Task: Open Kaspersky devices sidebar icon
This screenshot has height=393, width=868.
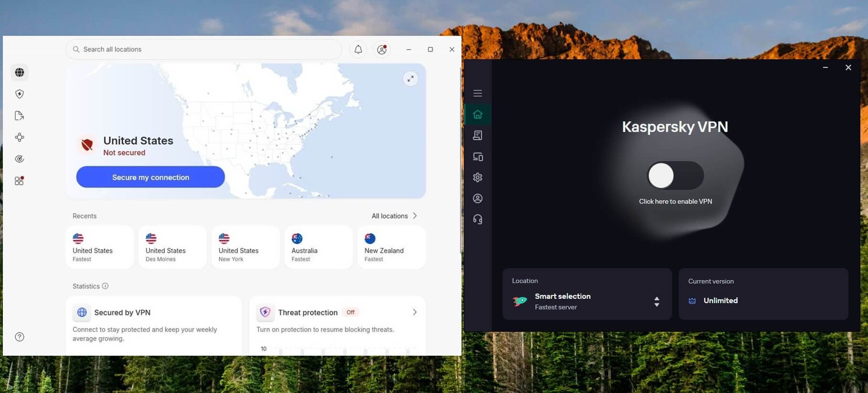Action: click(478, 156)
